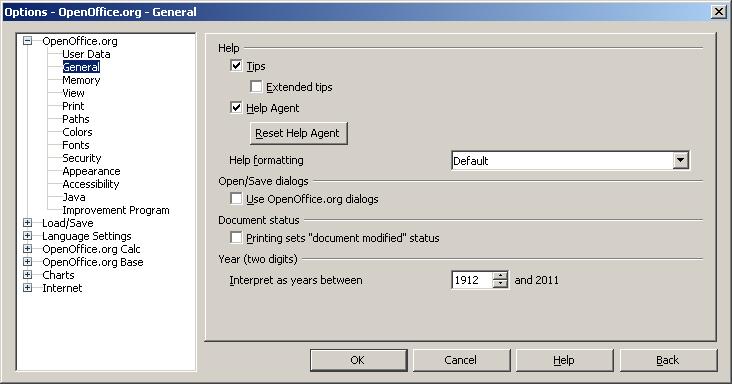The width and height of the screenshot is (732, 384).
Task: Open the View options page
Action: (x=73, y=93)
